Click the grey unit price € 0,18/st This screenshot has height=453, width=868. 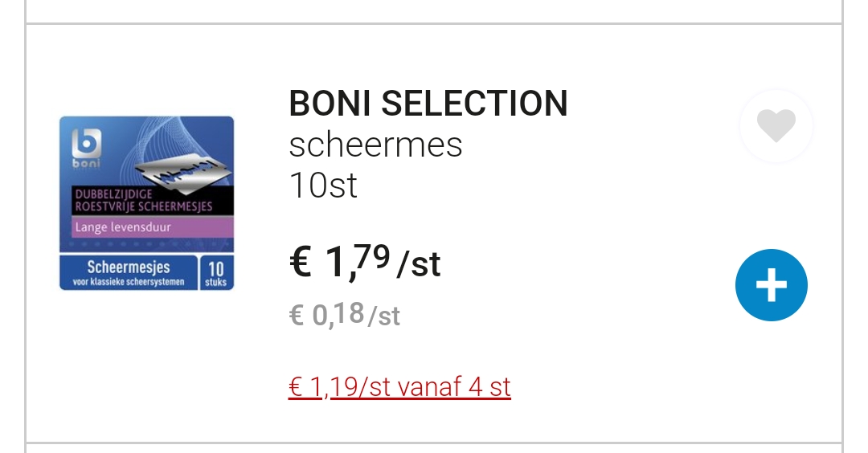click(344, 315)
